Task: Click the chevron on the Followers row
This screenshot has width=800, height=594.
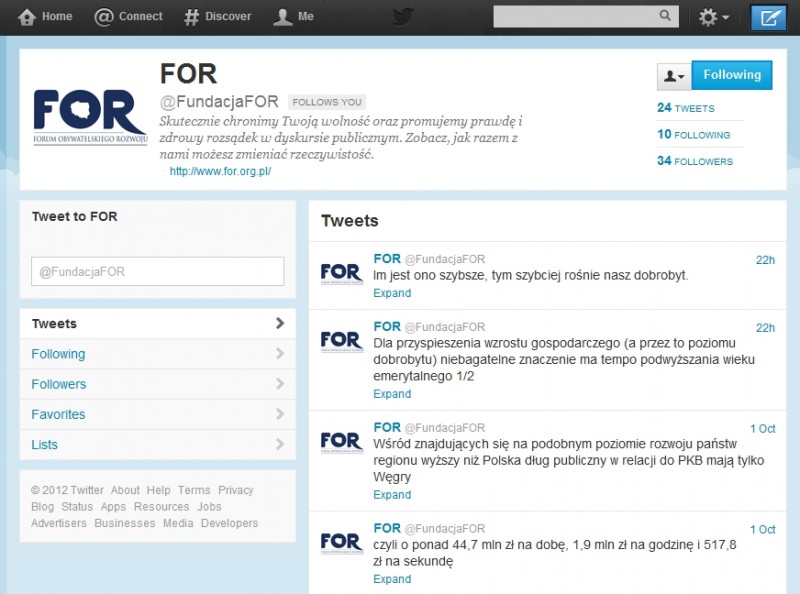Action: click(x=280, y=384)
